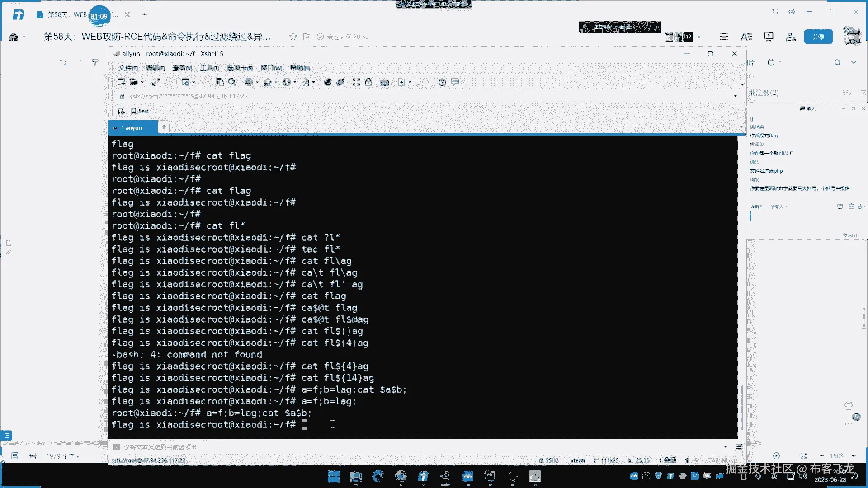The image size is (868, 488).
Task: Click the test bookmark link
Action: [143, 111]
